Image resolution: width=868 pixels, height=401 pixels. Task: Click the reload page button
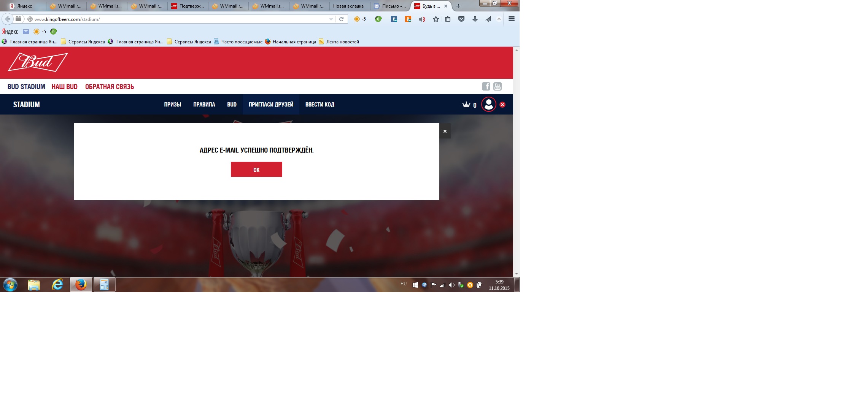(x=342, y=19)
